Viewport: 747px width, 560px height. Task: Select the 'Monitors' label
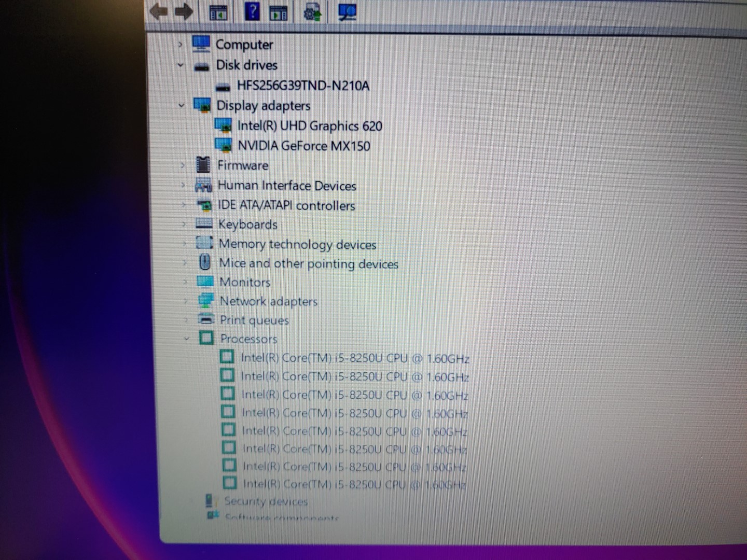(x=245, y=282)
